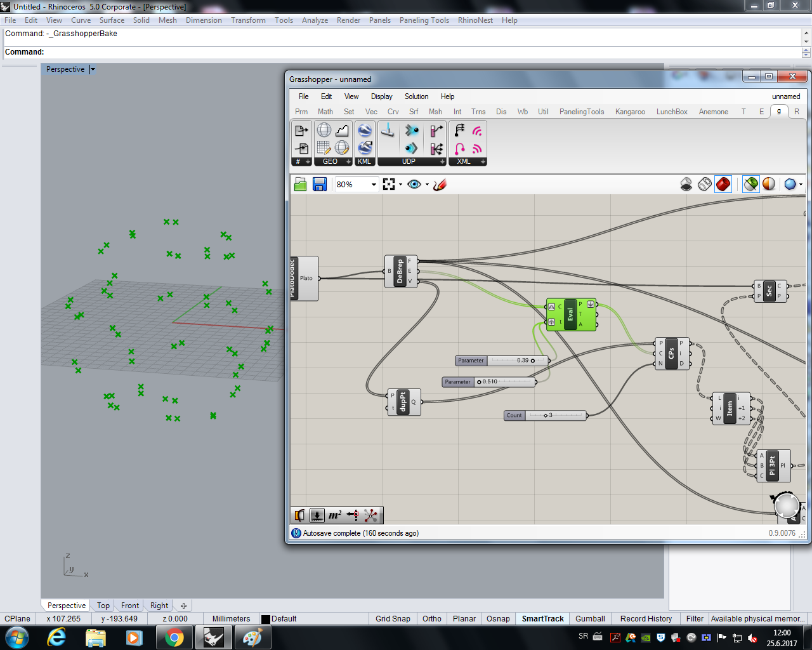Click the bottom KML export icon
The height and width of the screenshot is (650, 812).
click(x=365, y=148)
